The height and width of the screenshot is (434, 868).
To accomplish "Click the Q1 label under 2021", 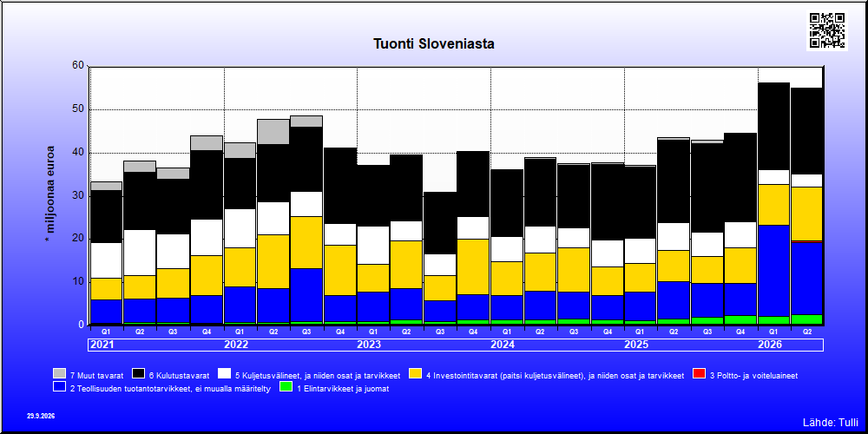I will 106,332.
